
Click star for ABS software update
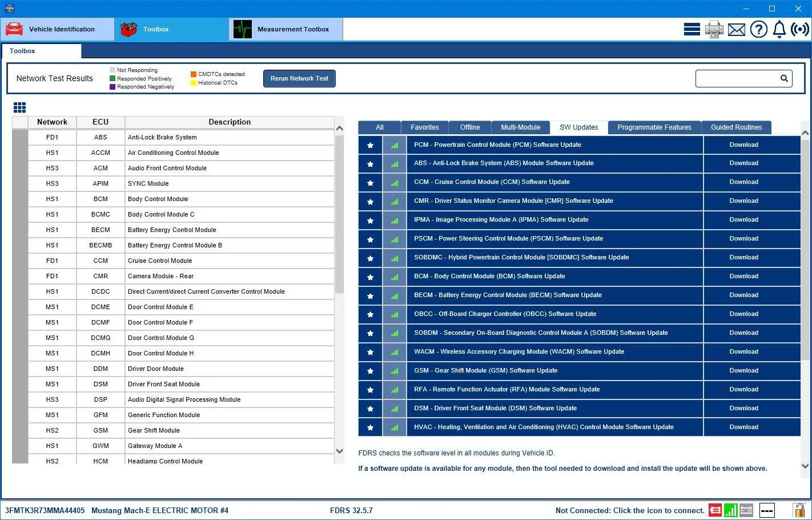coord(370,164)
